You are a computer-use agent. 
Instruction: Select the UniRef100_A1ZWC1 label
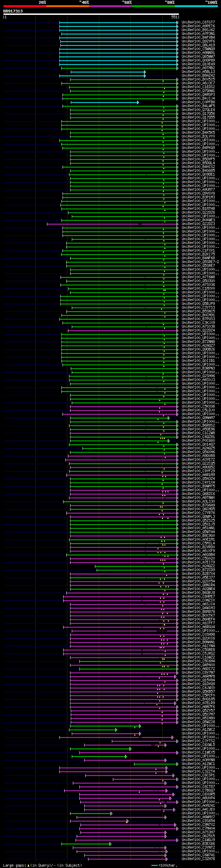point(198,764)
